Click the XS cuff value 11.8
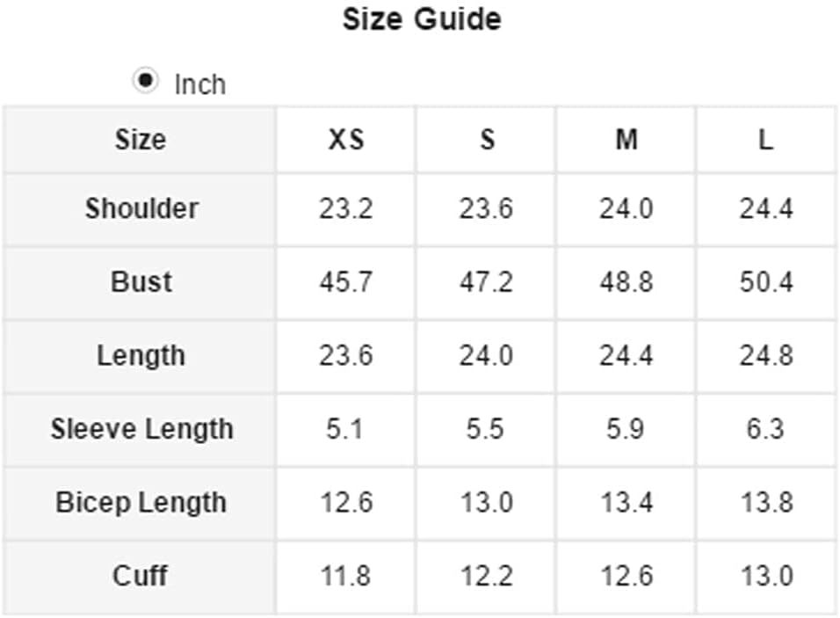This screenshot has width=840, height=618. click(x=345, y=576)
